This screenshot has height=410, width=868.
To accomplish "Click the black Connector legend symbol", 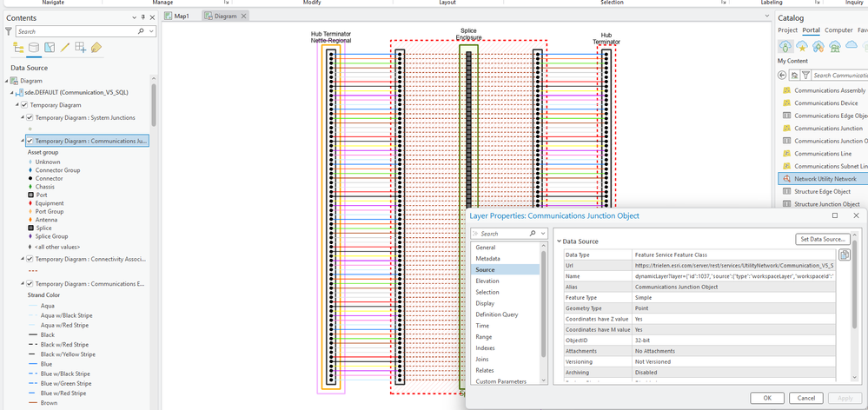I will click(30, 179).
